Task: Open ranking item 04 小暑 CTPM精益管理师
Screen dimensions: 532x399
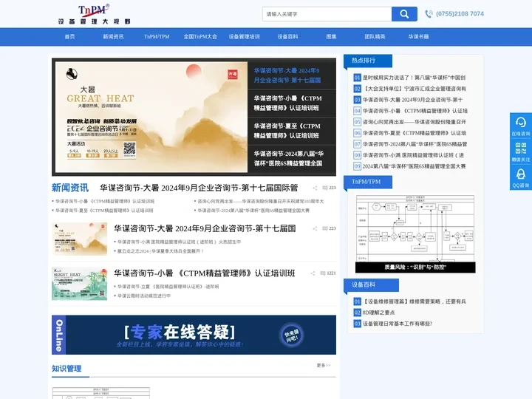Action: coord(415,111)
